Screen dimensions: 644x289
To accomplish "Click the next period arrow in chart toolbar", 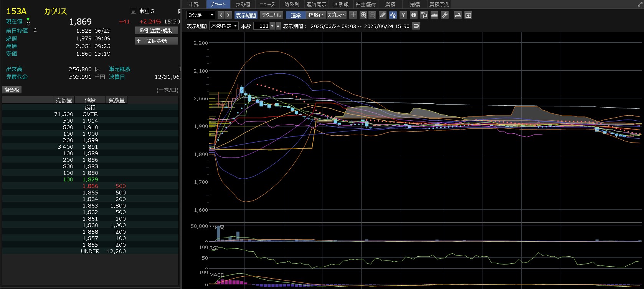I will [228, 15].
